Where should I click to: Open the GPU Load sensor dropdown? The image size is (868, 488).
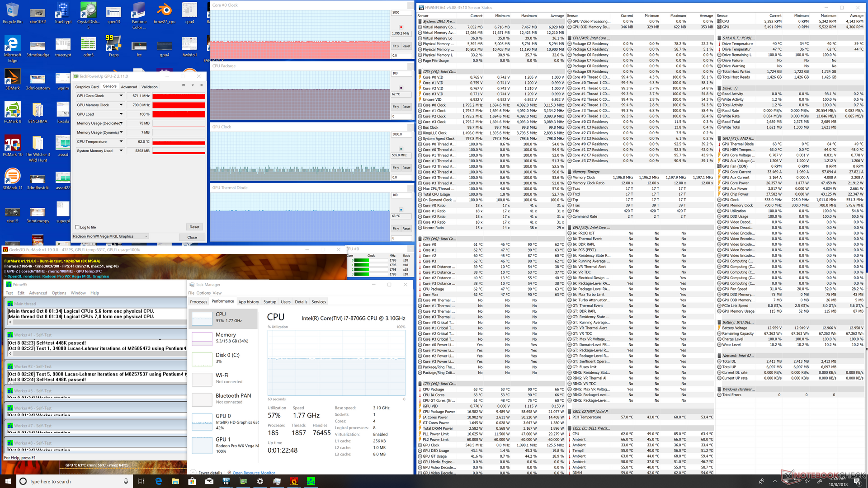pos(121,114)
